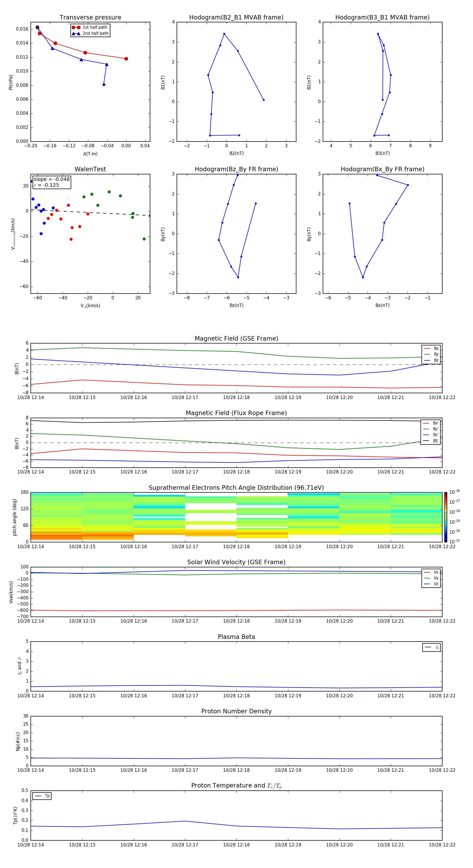This screenshot has height=868, width=473.
Task: Click the 'B3(nT)' x-axis label
Action: click(382, 154)
